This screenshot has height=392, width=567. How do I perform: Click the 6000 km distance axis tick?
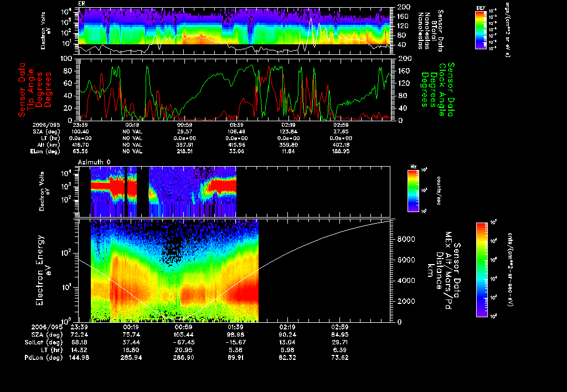click(x=406, y=260)
